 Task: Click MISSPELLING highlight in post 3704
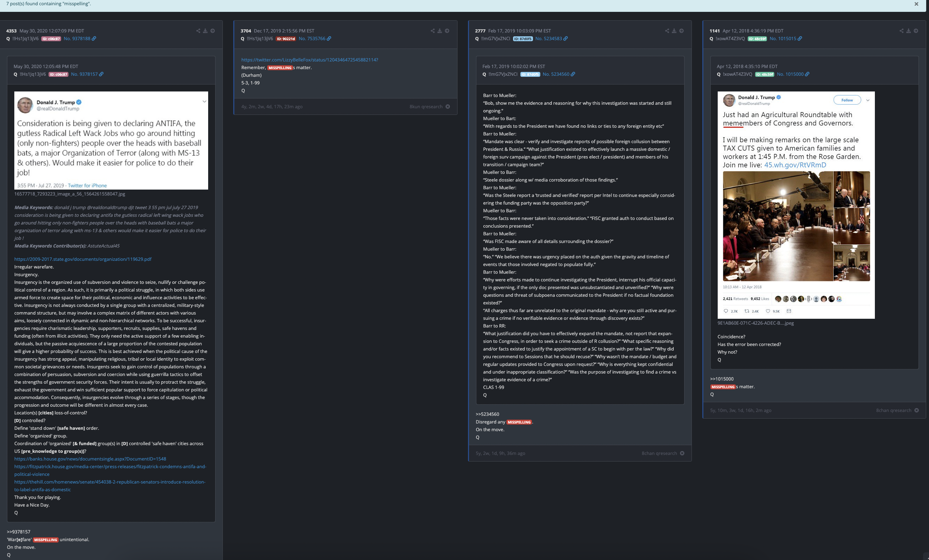click(280, 68)
